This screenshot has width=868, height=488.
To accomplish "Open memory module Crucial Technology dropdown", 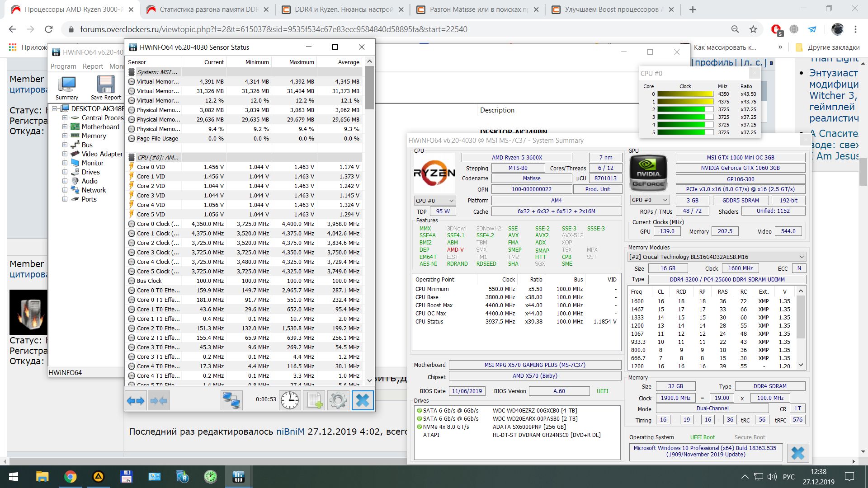I will (717, 257).
